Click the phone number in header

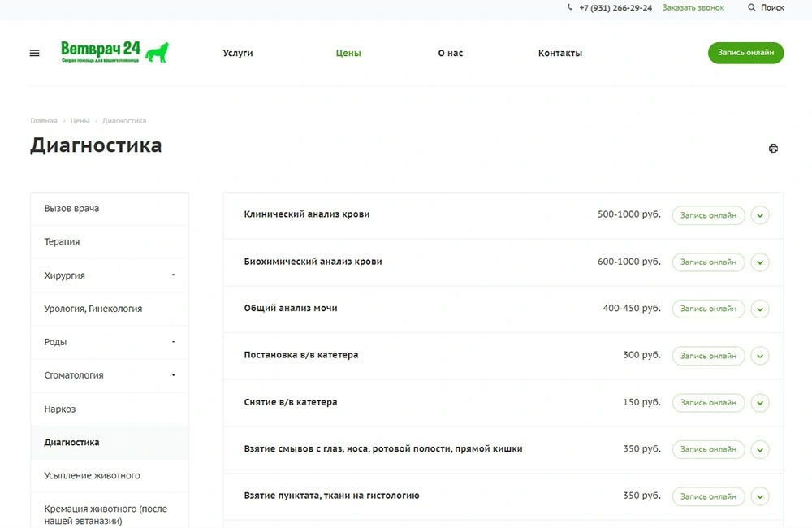615,8
